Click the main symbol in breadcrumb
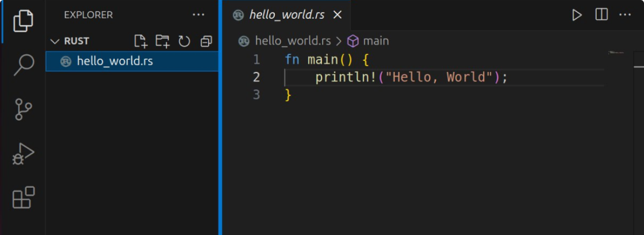This screenshot has height=235, width=644. tap(376, 41)
